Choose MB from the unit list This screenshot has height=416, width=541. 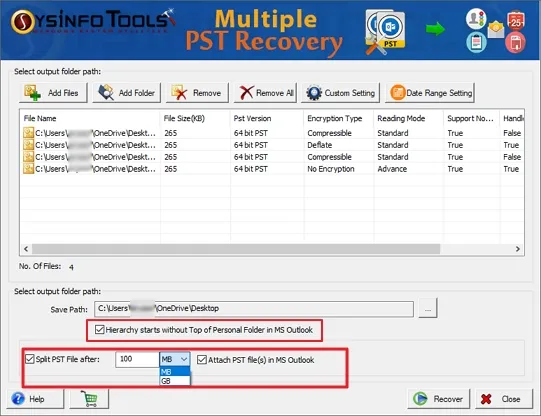[175, 372]
